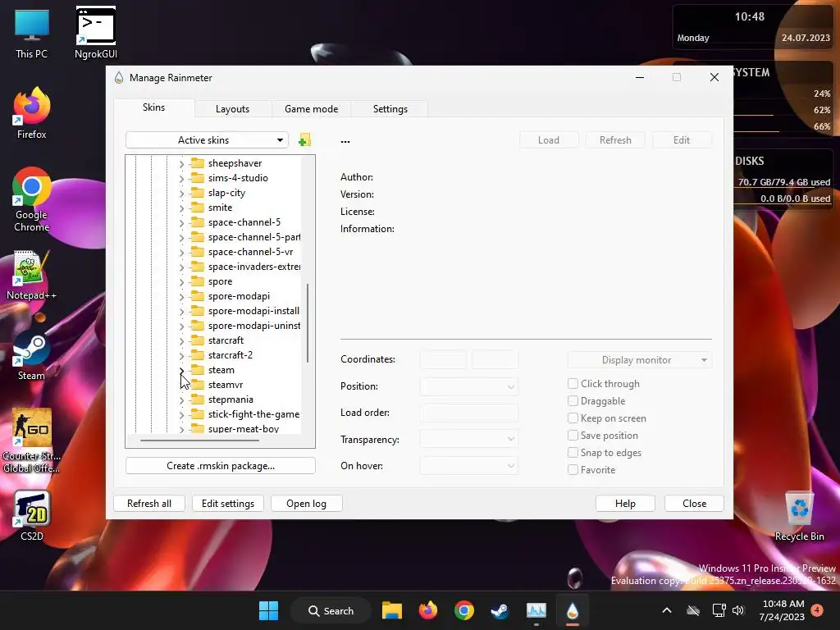The height and width of the screenshot is (630, 840).
Task: Open the Recycle Bin on desktop
Action: (x=799, y=517)
